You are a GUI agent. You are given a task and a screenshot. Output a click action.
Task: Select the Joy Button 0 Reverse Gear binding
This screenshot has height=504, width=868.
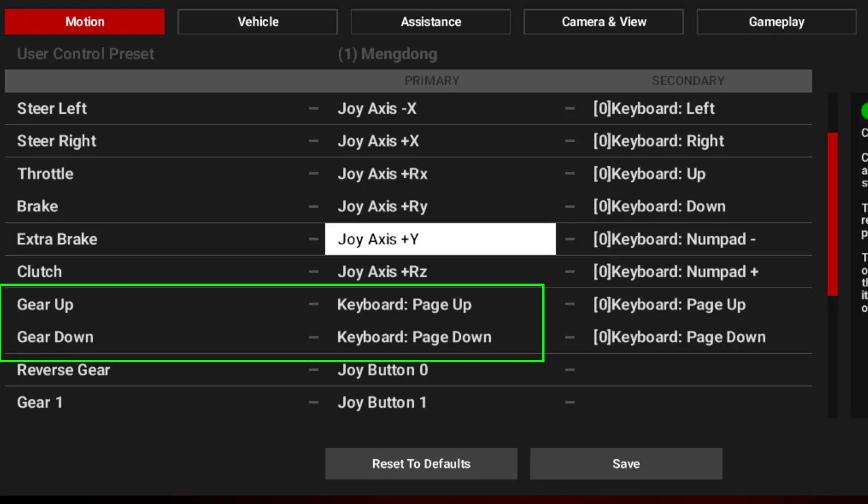[x=383, y=370]
